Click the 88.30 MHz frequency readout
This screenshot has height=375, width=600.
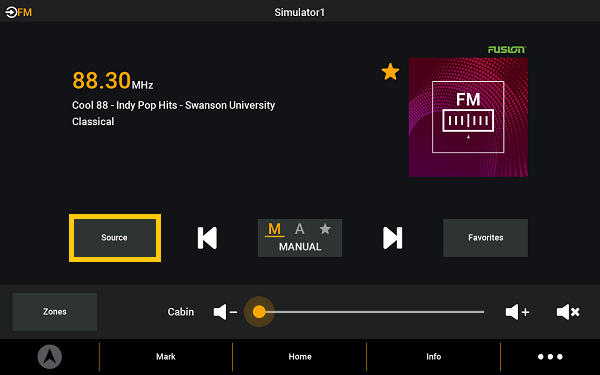tap(112, 81)
